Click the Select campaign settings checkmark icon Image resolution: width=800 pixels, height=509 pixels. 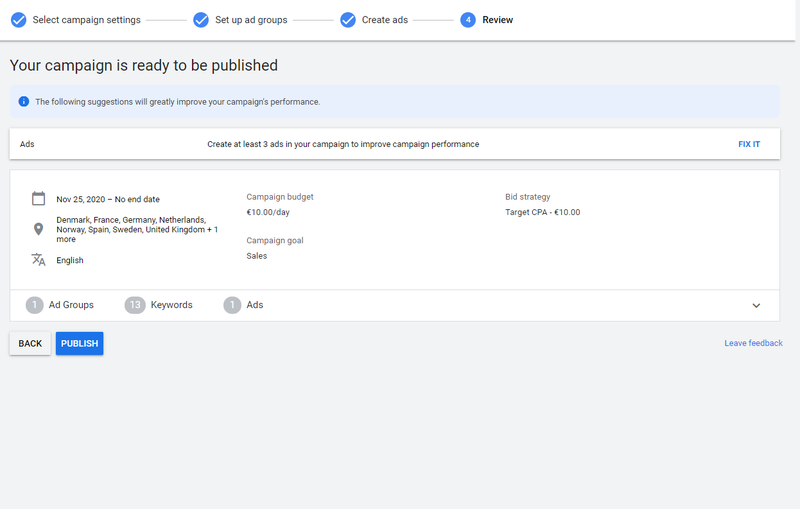tap(19, 20)
